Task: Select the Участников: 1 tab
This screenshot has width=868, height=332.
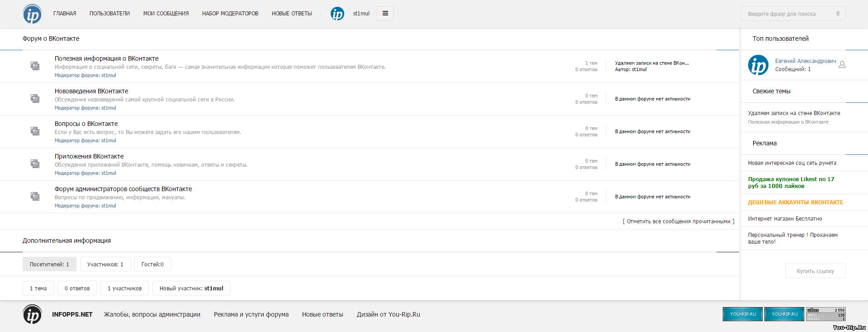Action: tap(105, 264)
